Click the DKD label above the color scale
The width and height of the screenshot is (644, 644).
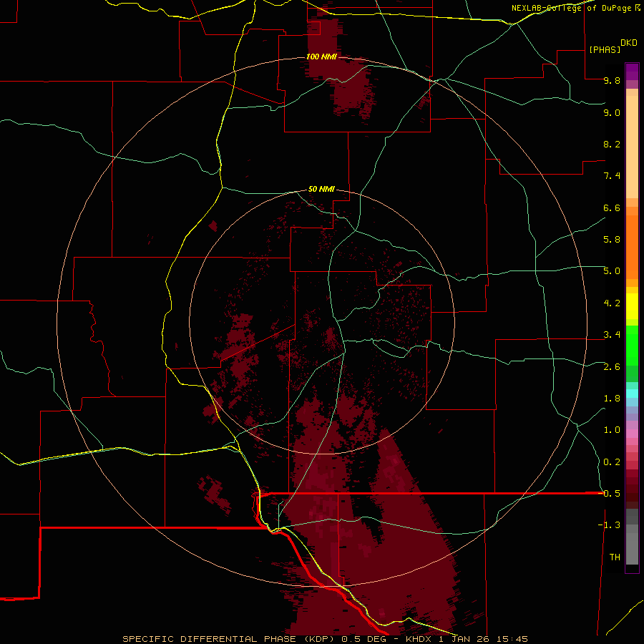point(629,43)
